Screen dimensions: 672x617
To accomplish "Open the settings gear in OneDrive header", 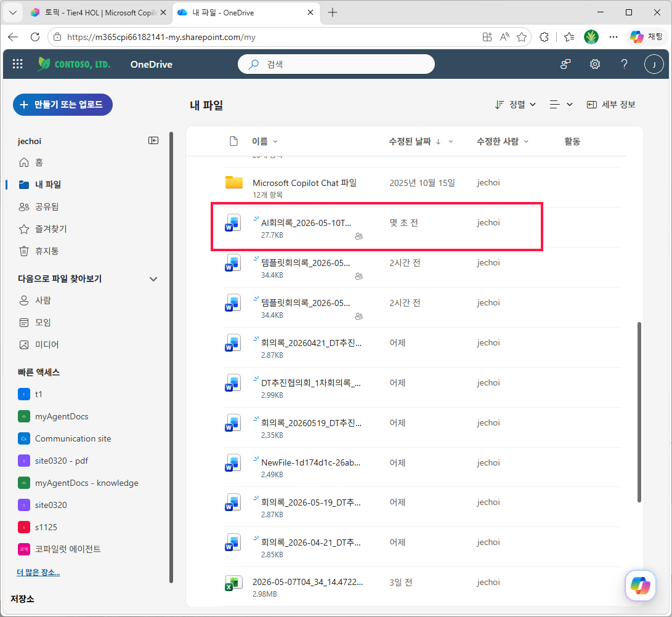I will 595,64.
